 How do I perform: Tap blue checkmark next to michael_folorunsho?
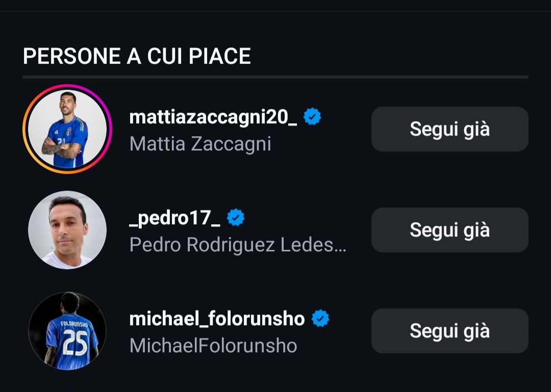pos(320,319)
